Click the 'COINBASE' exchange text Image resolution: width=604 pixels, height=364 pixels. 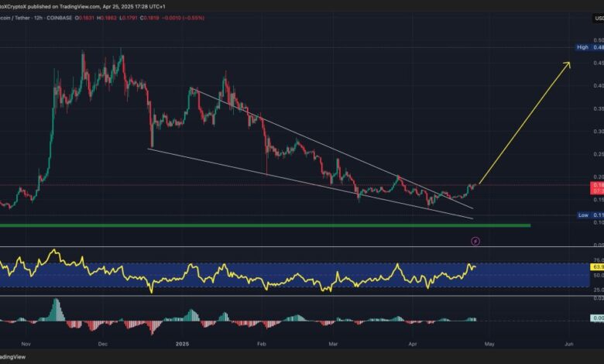[60, 18]
